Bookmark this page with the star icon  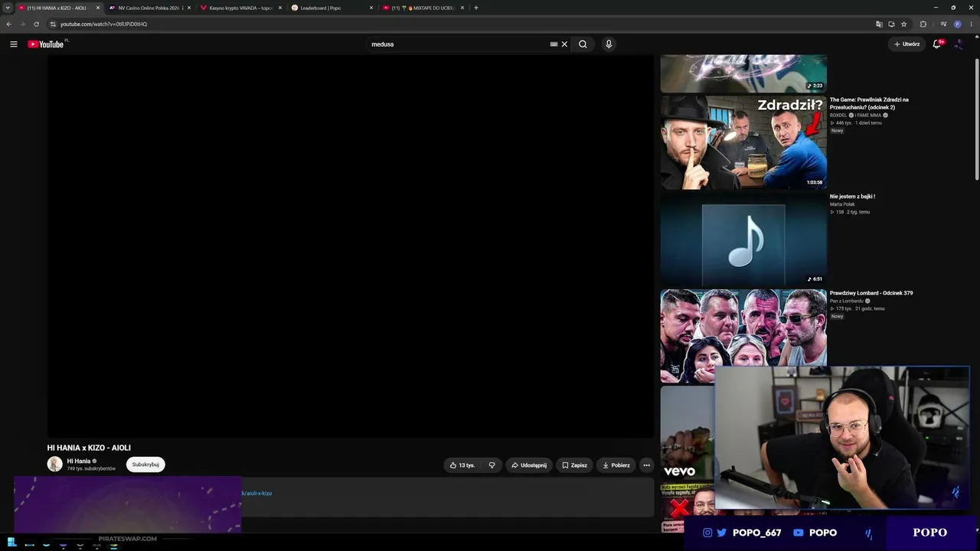(903, 24)
